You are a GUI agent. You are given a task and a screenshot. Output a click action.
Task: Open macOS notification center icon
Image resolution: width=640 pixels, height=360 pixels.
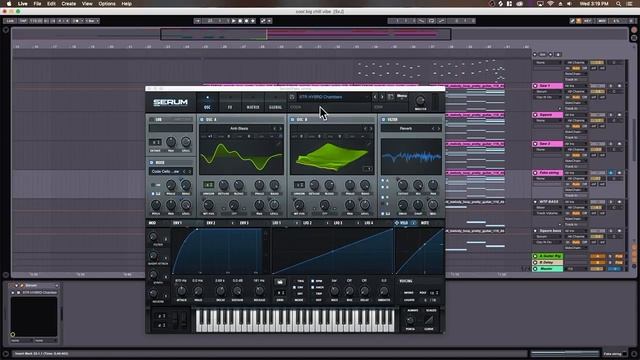click(x=630, y=4)
